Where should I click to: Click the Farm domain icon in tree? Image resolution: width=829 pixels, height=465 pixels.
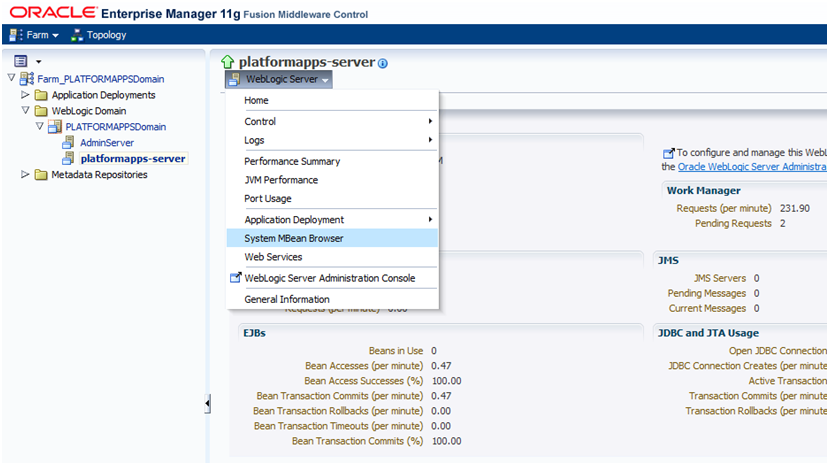27,79
